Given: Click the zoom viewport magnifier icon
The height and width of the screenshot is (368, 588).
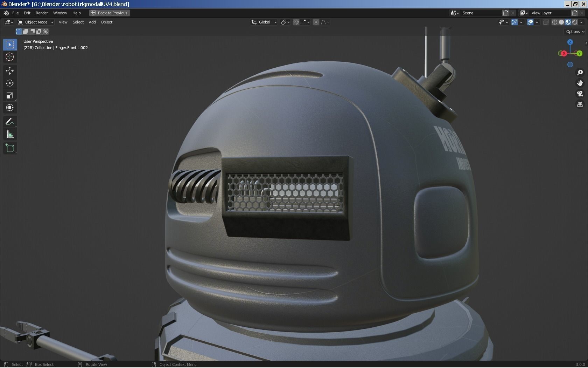Looking at the screenshot, I should pyautogui.click(x=580, y=73).
